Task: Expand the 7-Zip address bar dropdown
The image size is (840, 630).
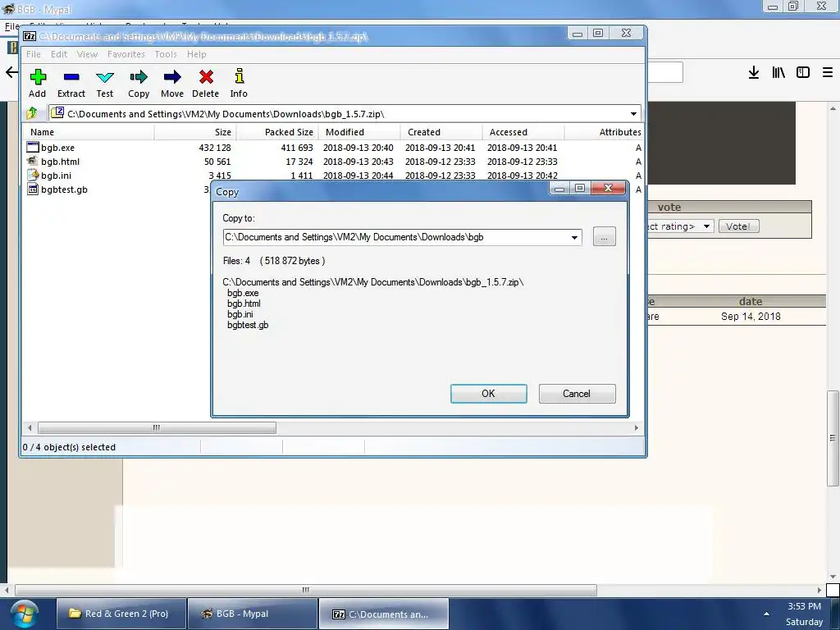Action: [634, 113]
